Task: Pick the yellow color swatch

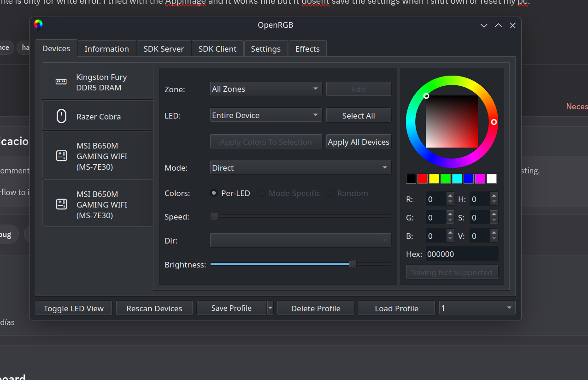Action: [x=434, y=179]
